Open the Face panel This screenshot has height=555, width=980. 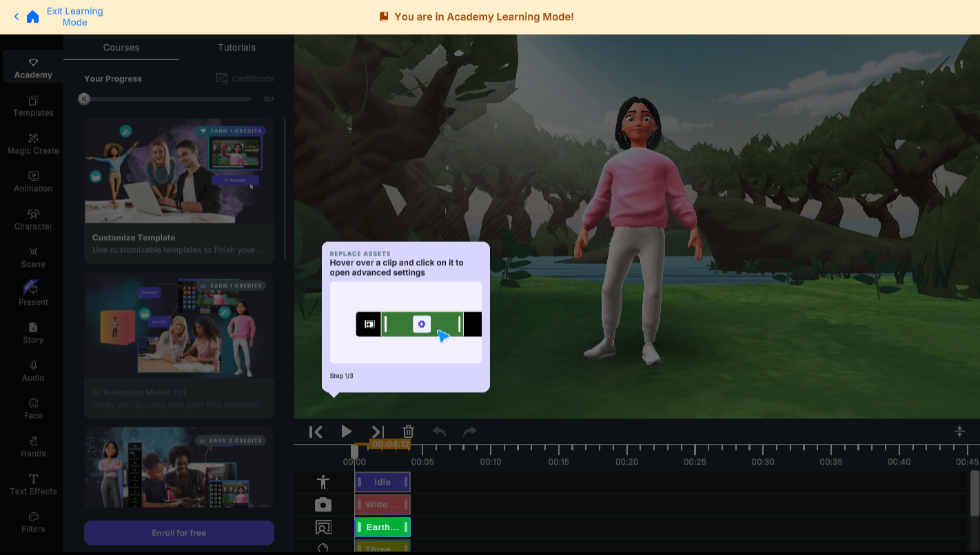(32, 409)
